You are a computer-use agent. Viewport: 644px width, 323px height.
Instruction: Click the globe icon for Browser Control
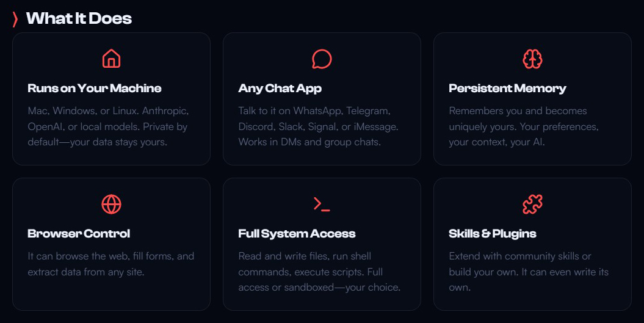click(111, 204)
